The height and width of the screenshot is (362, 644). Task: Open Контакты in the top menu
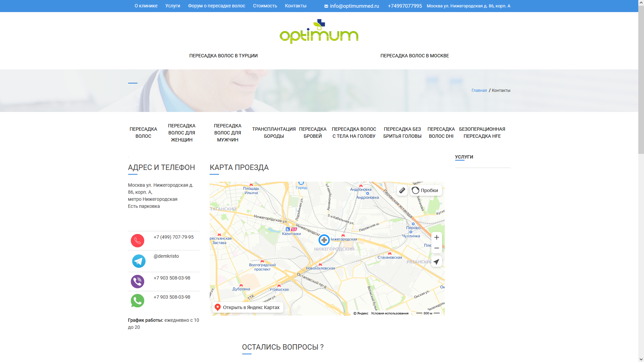(296, 6)
